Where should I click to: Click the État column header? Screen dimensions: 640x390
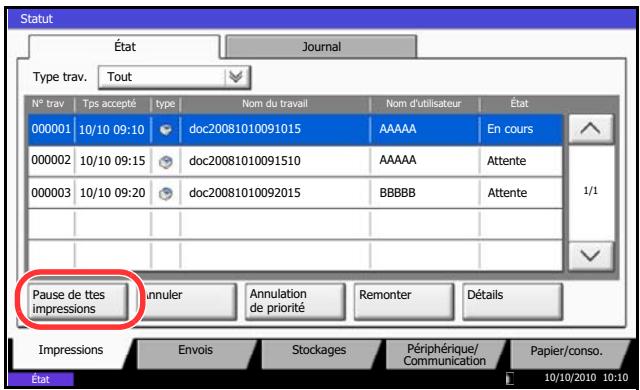519,104
